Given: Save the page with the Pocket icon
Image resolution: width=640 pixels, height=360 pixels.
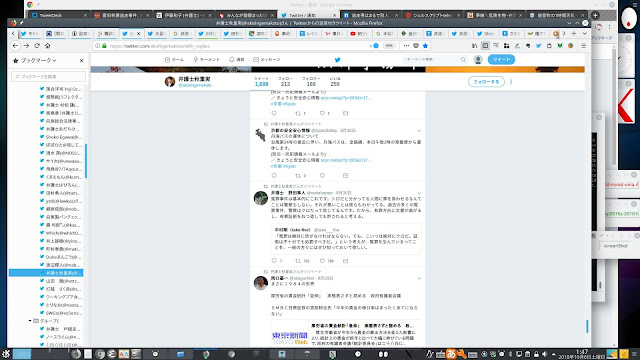Looking at the screenshot, I should (416, 46).
